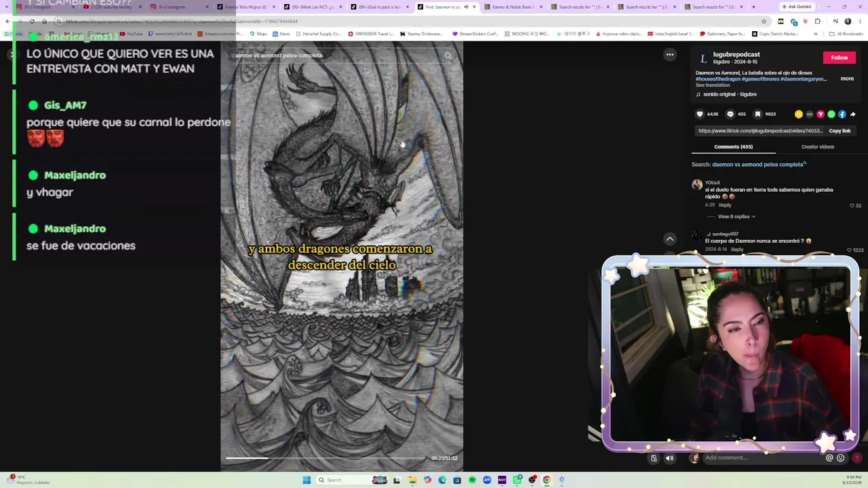Open a new browser tab

click(x=753, y=7)
